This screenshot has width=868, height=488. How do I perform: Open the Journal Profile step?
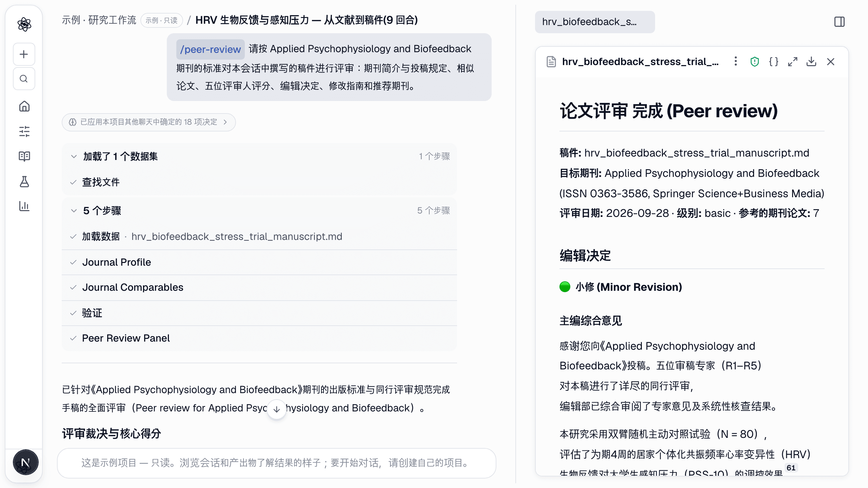click(259, 262)
